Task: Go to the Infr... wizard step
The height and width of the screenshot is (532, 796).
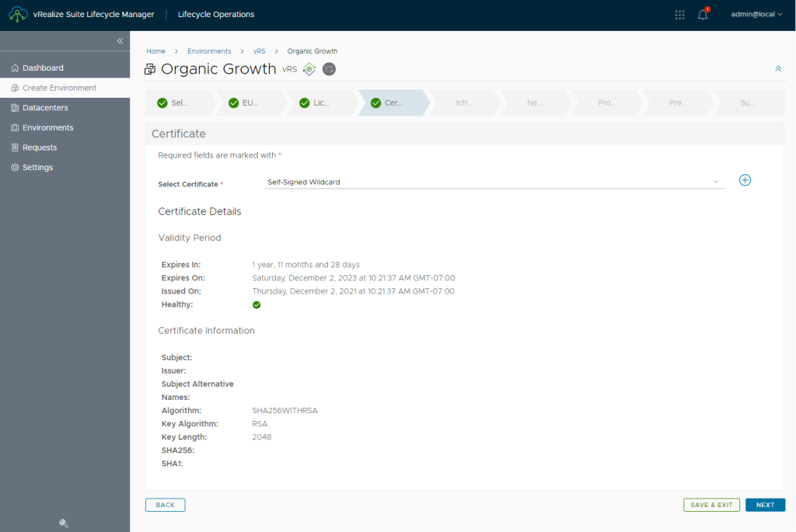Action: (x=465, y=103)
